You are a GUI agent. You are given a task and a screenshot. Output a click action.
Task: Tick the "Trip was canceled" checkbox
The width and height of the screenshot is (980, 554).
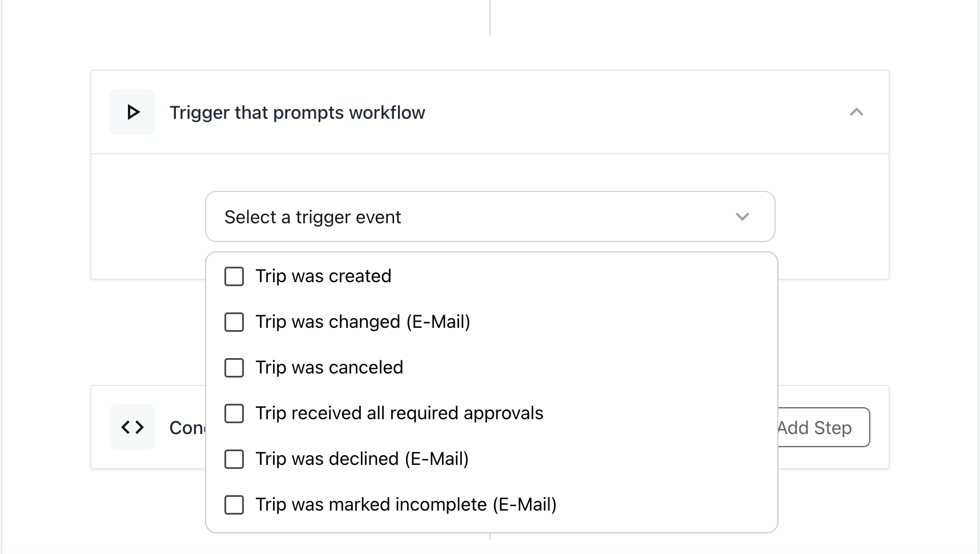click(x=234, y=368)
